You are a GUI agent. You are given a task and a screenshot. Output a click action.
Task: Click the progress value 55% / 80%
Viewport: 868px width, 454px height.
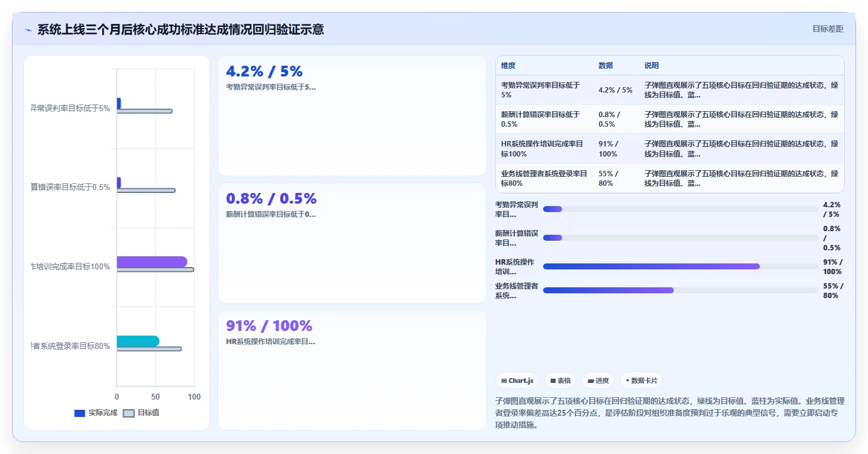(833, 290)
